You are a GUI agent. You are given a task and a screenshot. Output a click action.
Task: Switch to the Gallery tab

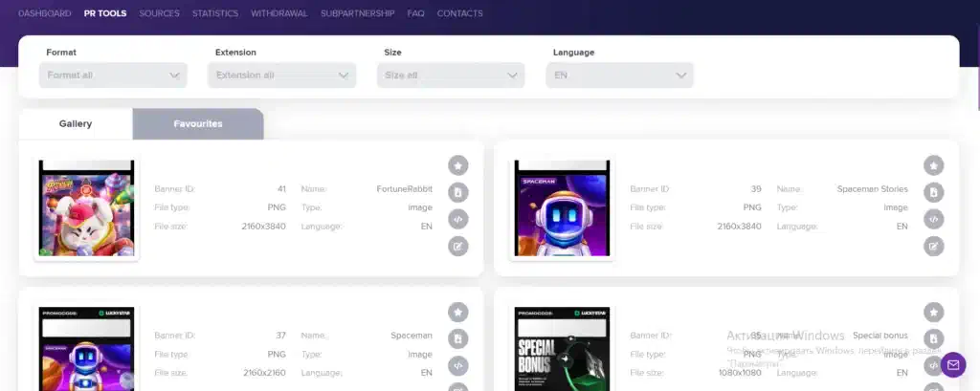coord(76,123)
